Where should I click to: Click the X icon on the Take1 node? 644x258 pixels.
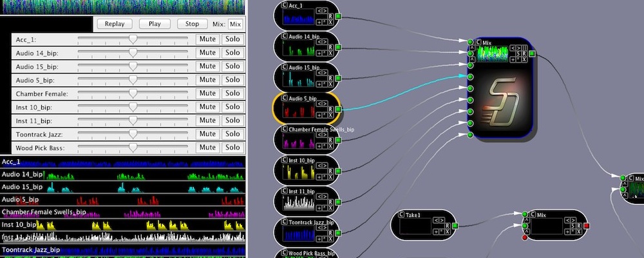click(448, 232)
